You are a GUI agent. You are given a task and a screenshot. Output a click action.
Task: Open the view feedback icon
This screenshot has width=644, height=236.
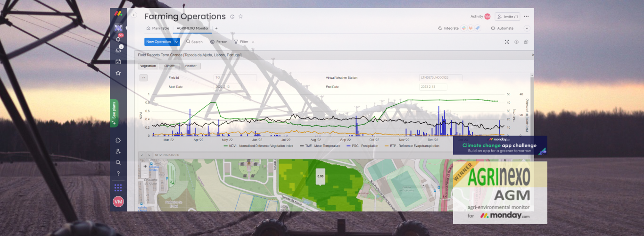526,42
